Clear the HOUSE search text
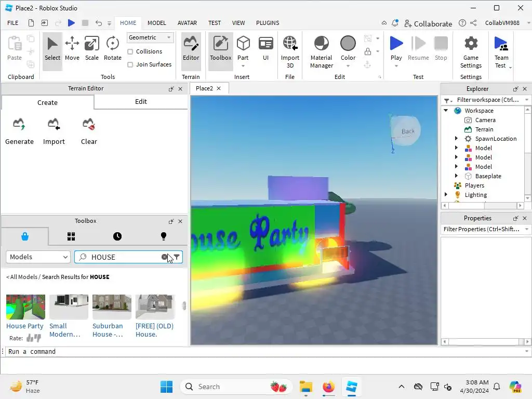Image resolution: width=532 pixels, height=399 pixels. click(x=164, y=257)
